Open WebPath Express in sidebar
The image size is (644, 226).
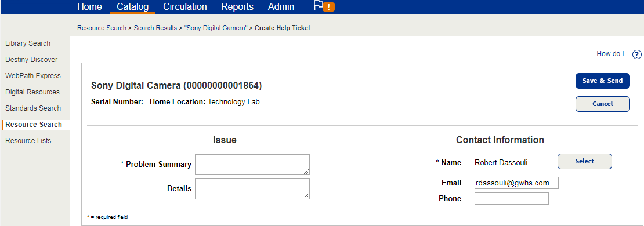(x=33, y=76)
